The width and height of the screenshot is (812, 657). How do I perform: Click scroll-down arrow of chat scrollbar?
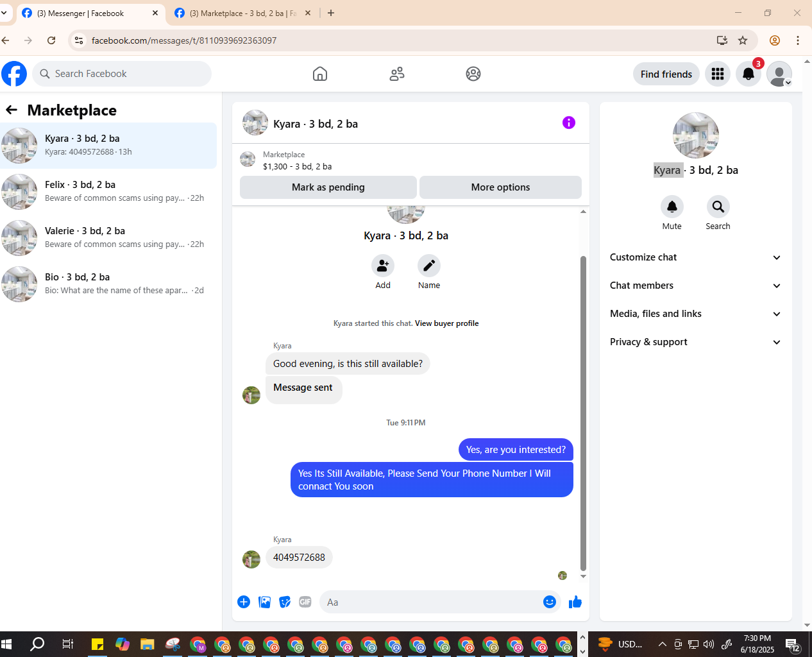[x=583, y=577]
